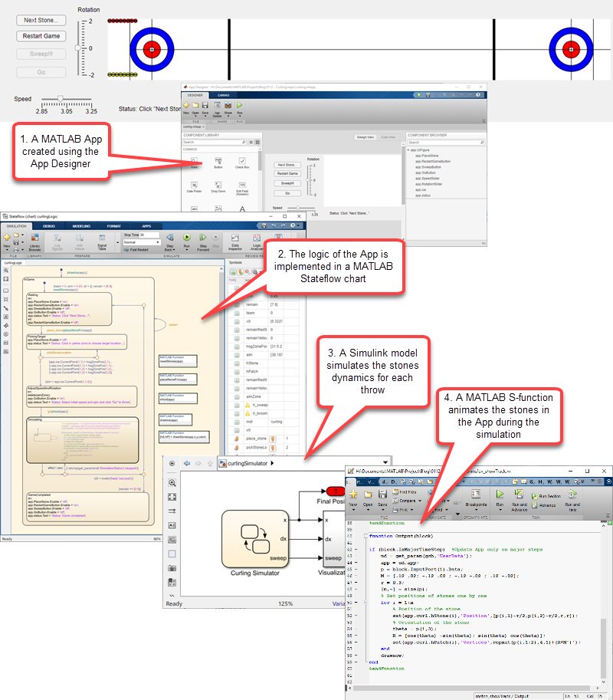Click Step Back in Stateflow
Image resolution: width=613 pixels, height=700 pixels.
(x=169, y=242)
